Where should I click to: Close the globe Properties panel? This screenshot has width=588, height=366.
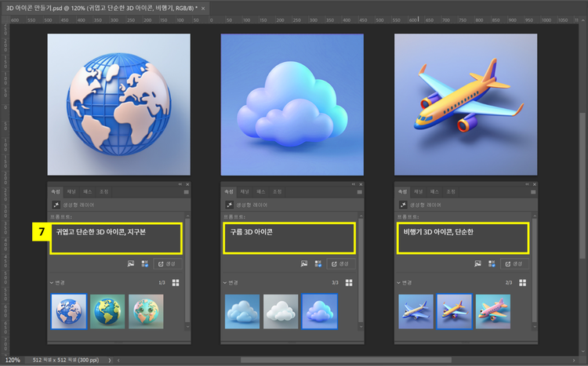[187, 184]
